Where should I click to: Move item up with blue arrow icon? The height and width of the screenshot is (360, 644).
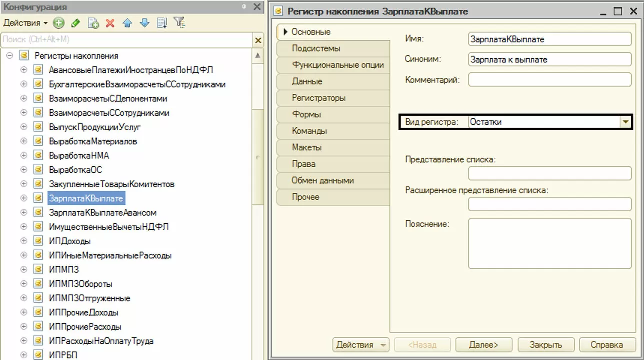point(128,23)
